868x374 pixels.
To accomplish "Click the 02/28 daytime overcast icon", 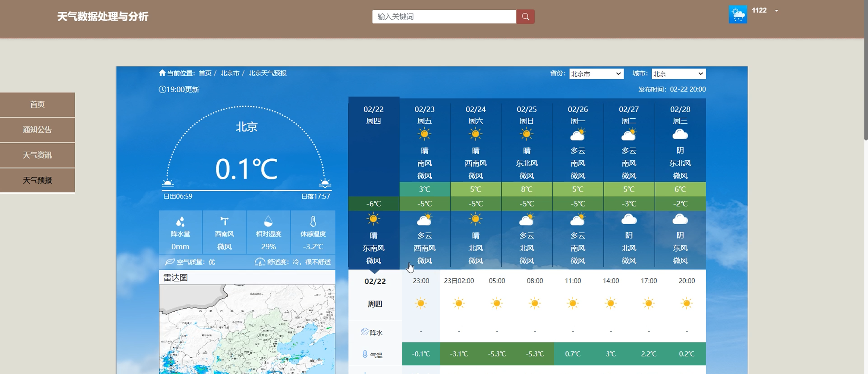I will (x=680, y=135).
